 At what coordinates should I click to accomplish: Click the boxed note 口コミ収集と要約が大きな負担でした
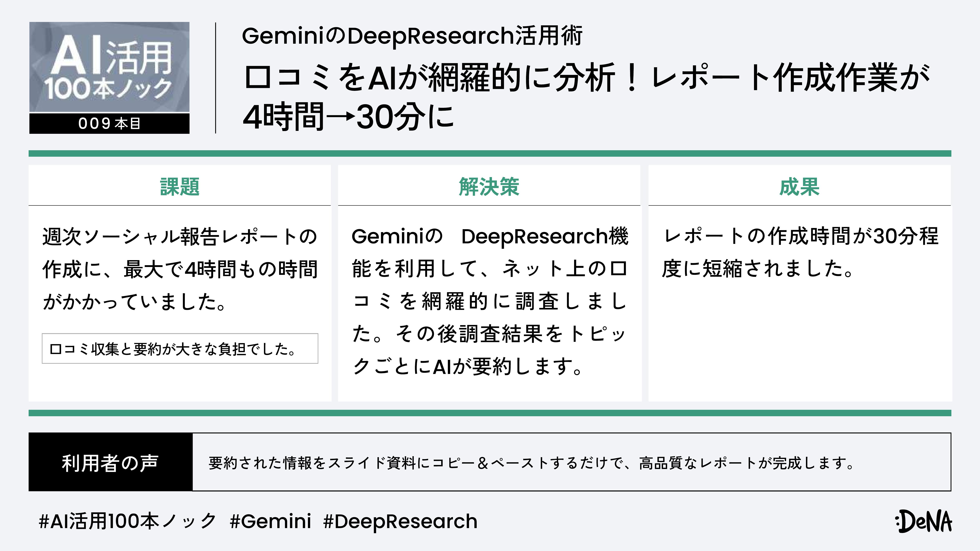[x=180, y=349]
